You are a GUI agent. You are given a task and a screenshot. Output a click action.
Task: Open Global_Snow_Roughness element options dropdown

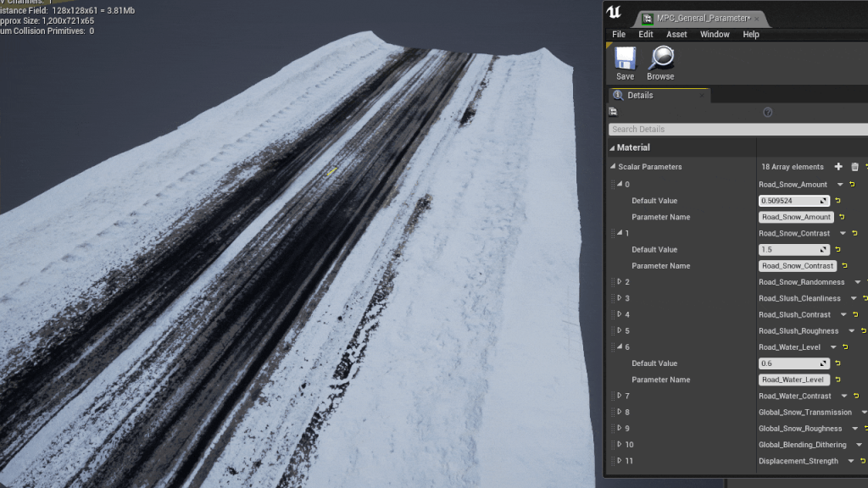pyautogui.click(x=854, y=429)
